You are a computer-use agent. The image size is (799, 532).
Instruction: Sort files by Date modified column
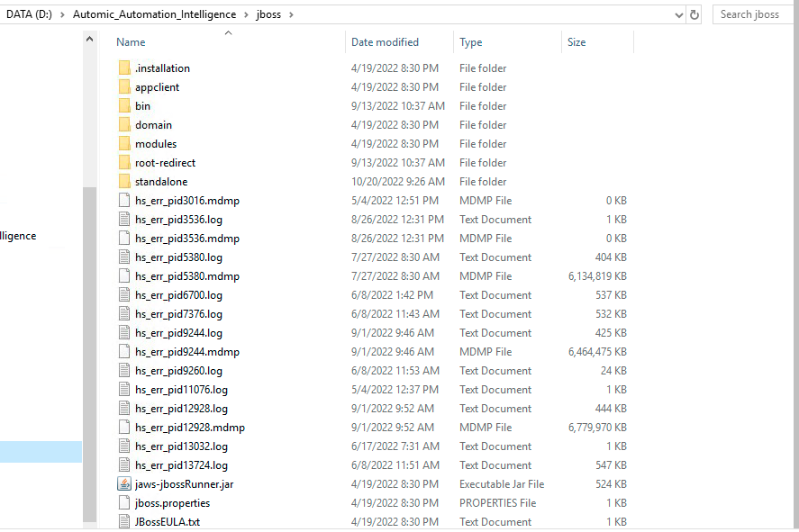[385, 42]
